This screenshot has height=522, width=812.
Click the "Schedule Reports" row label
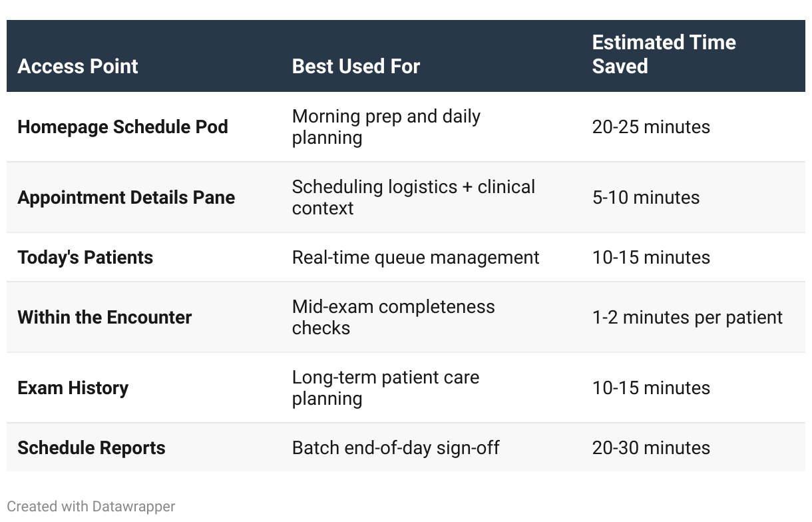pos(91,448)
